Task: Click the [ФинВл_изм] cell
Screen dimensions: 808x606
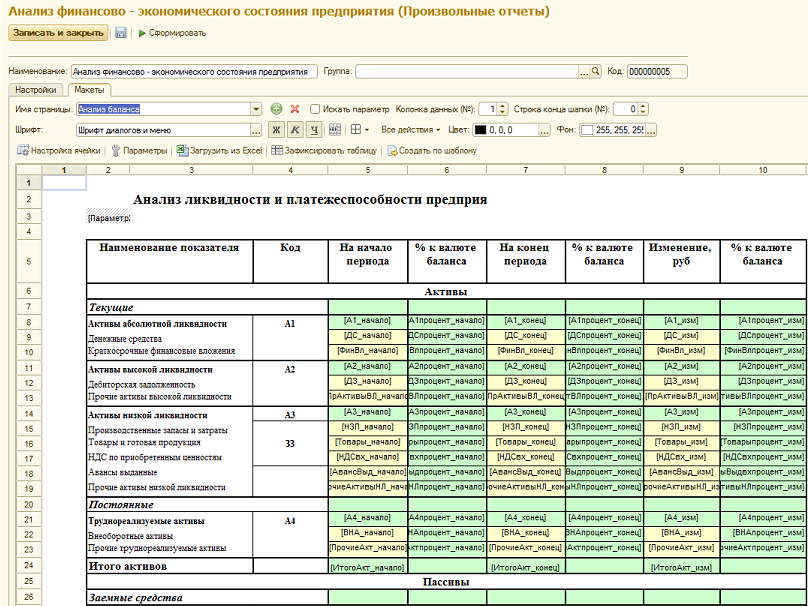Action: (681, 350)
